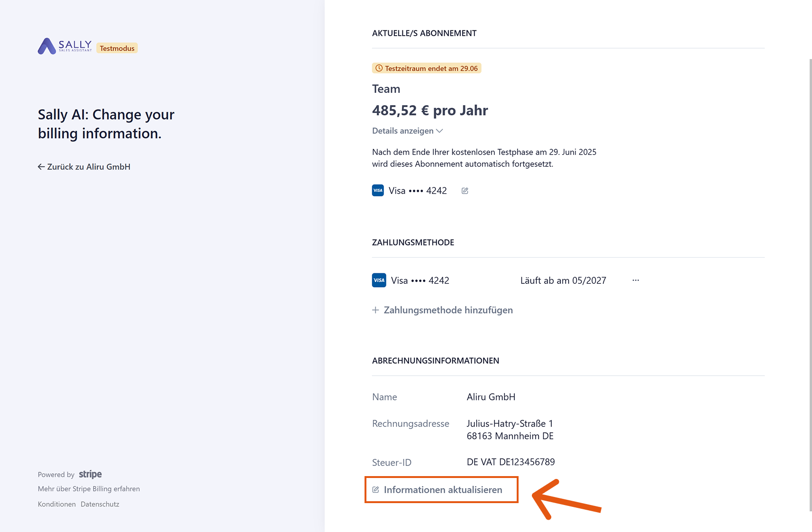This screenshot has width=812, height=532.
Task: Click the pencil icon before Informationen aktualisieren
Action: 376,490
